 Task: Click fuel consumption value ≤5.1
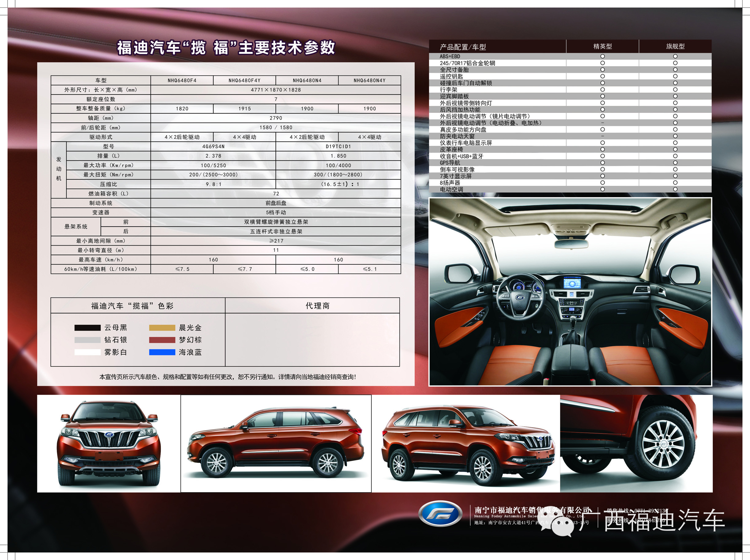[369, 269]
